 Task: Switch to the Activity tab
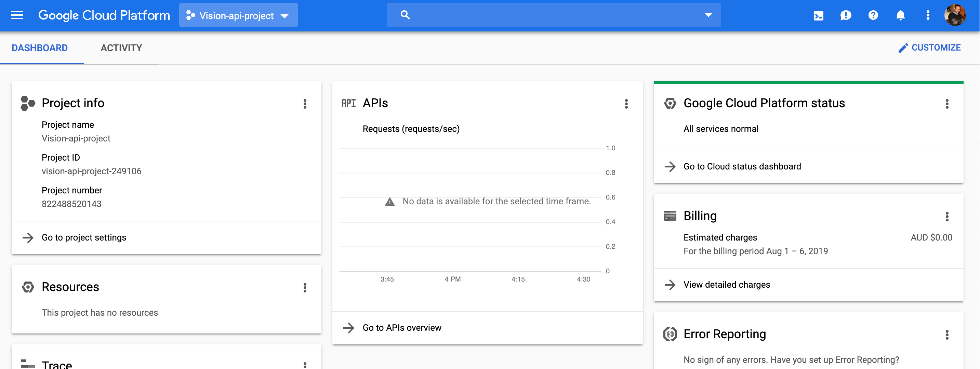(x=121, y=48)
